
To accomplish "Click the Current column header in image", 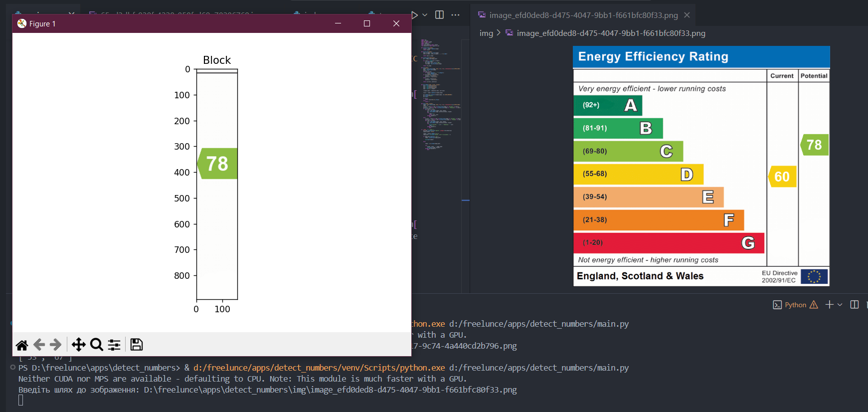I will (x=782, y=76).
